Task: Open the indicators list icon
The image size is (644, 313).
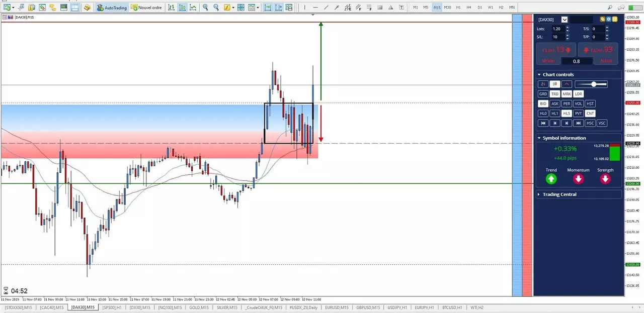Action: pos(227,8)
